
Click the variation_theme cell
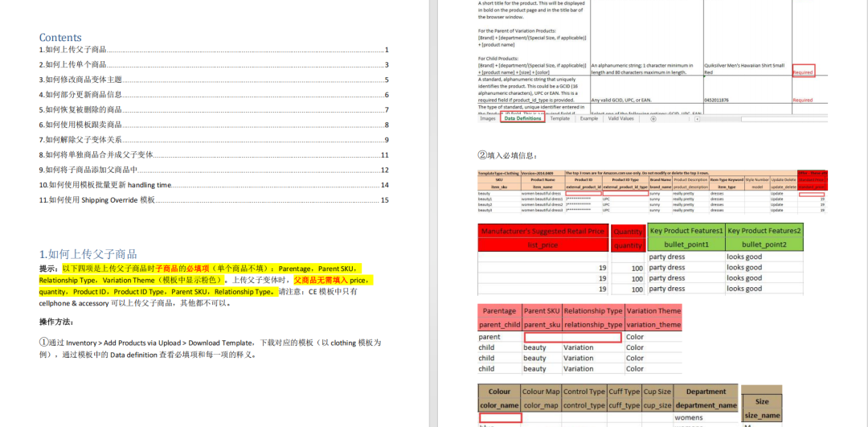653,325
